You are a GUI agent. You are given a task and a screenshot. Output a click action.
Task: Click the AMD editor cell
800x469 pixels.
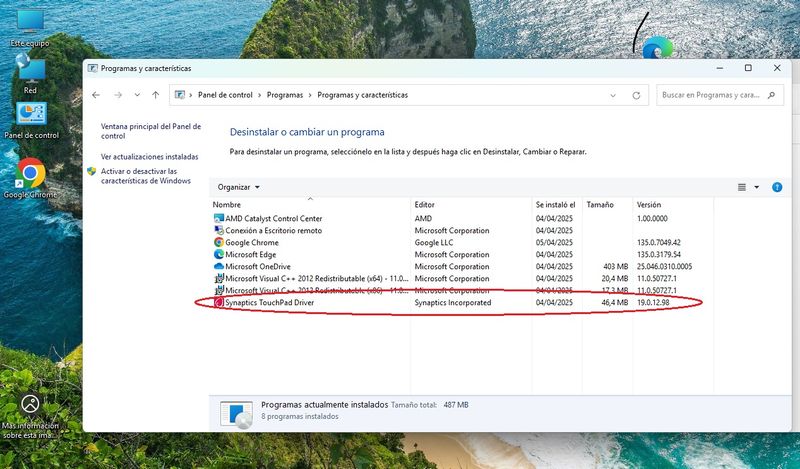pos(423,218)
